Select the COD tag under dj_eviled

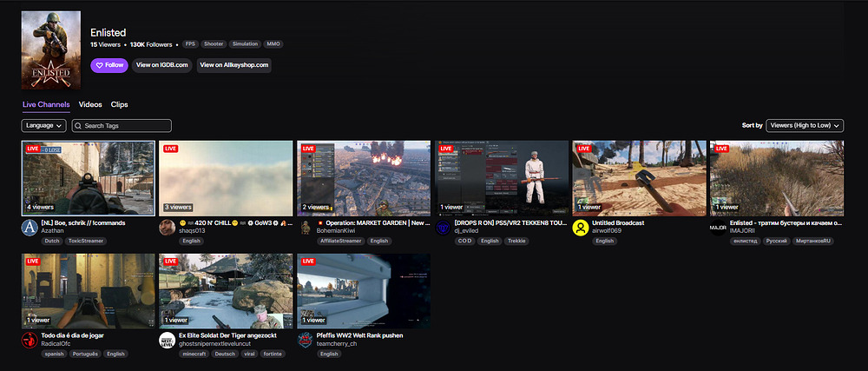464,241
